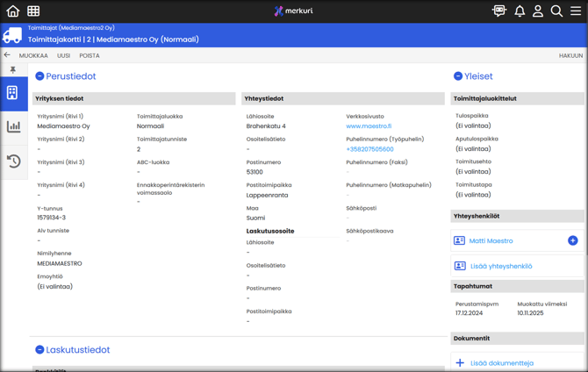Open the www.maestro.fi website link

[x=369, y=126]
